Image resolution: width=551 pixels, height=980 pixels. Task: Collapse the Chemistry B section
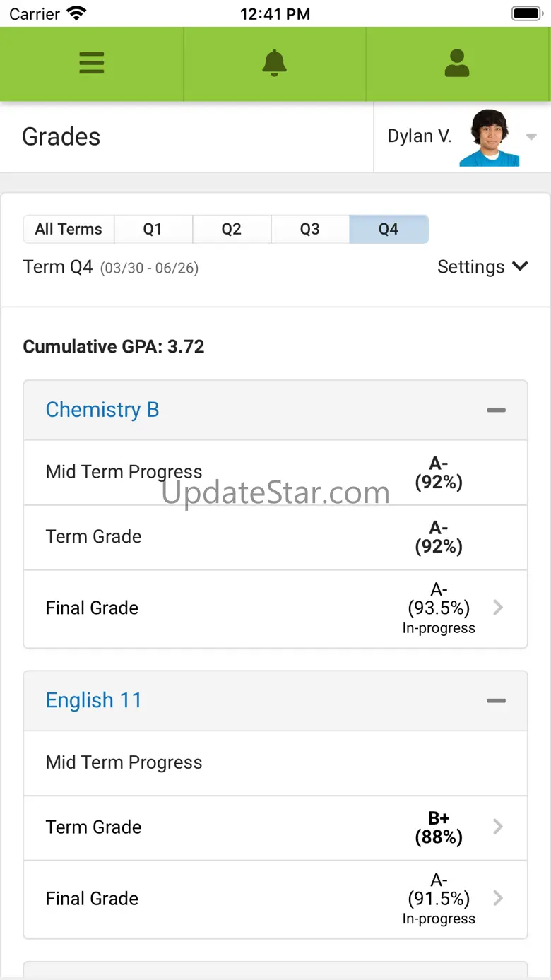tap(496, 410)
